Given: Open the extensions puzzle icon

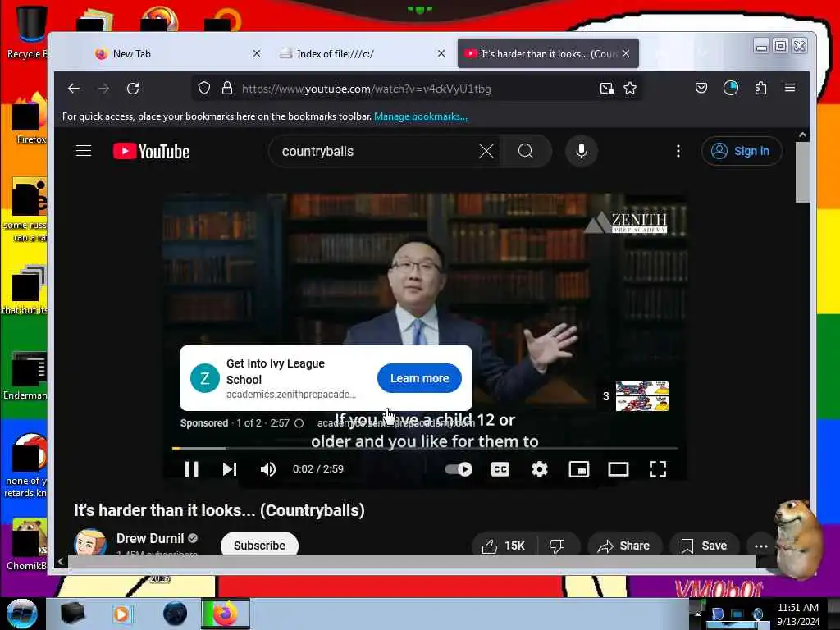Looking at the screenshot, I should 760,88.
